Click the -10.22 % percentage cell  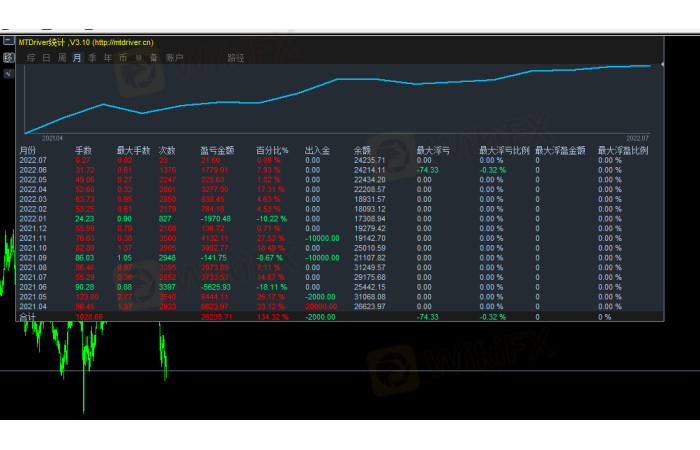pos(272,219)
